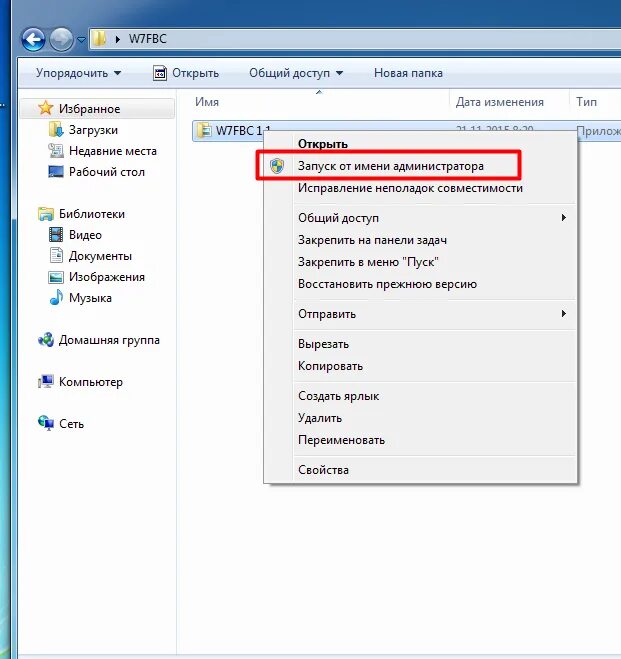Viewport: 621px width, 659px height.
Task: Select the W7FBC 1.1 file icon
Action: (x=204, y=130)
